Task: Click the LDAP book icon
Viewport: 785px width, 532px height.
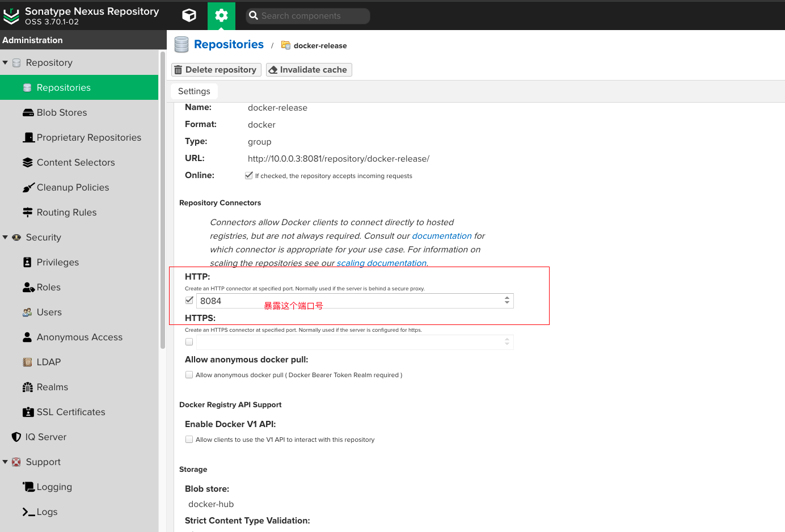Action: click(x=27, y=362)
